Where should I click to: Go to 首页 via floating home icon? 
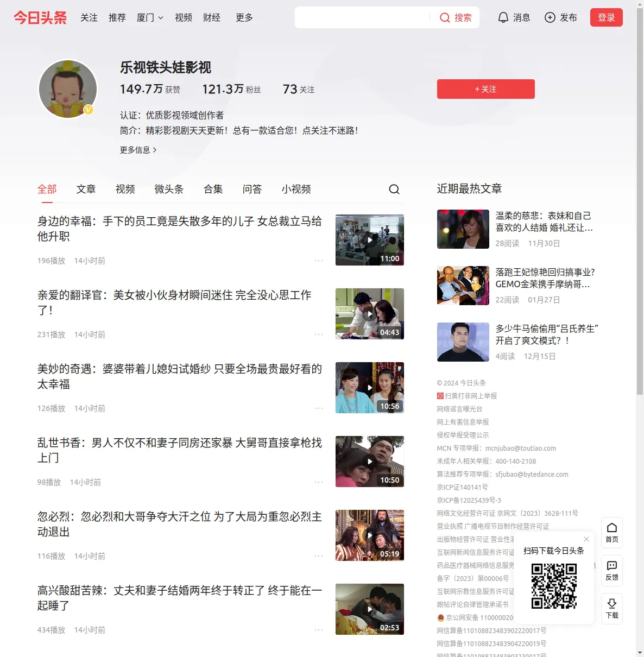coord(612,533)
